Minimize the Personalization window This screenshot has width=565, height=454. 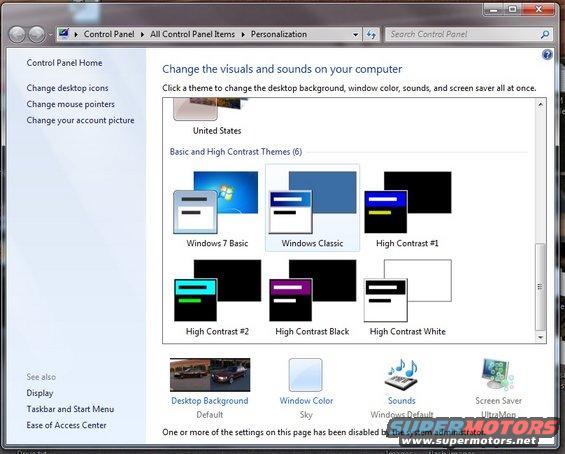pos(494,10)
